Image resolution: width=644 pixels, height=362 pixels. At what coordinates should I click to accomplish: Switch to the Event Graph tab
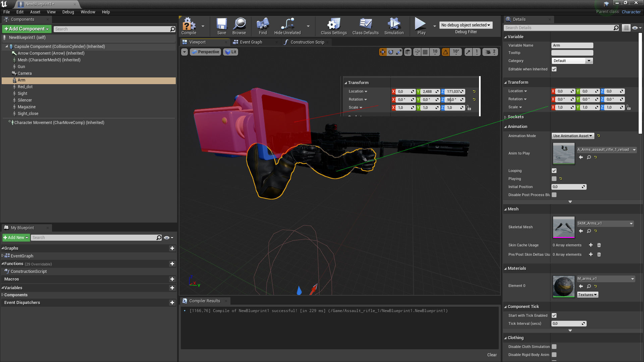pos(251,42)
